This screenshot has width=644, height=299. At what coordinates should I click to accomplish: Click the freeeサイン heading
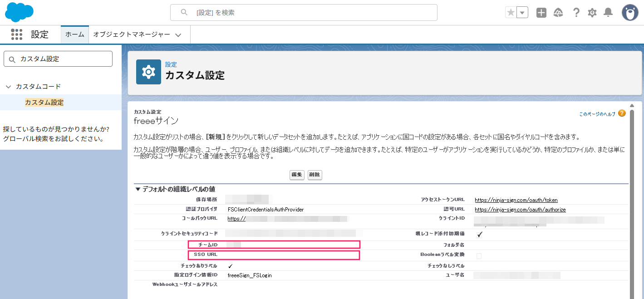(156, 121)
